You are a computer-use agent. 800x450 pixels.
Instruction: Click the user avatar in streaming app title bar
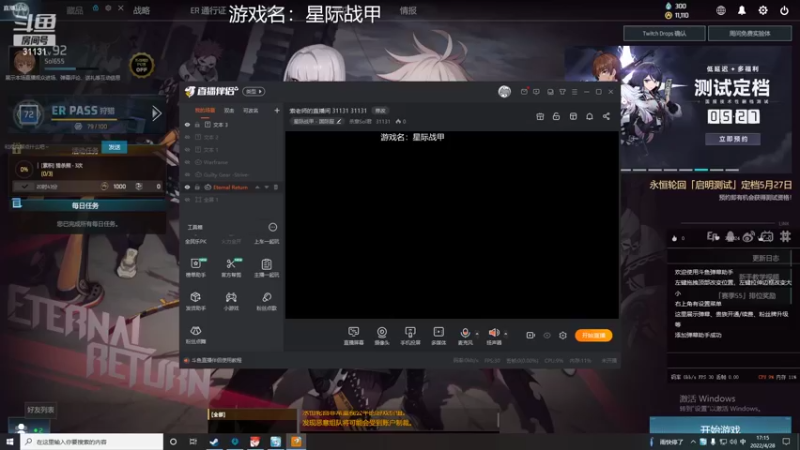(x=504, y=92)
